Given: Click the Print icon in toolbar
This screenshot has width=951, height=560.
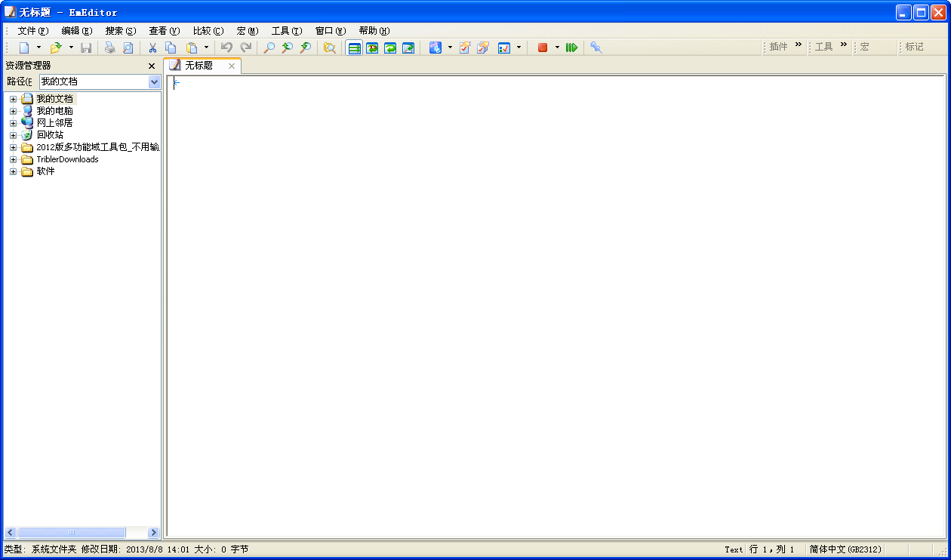Looking at the screenshot, I should pos(110,48).
